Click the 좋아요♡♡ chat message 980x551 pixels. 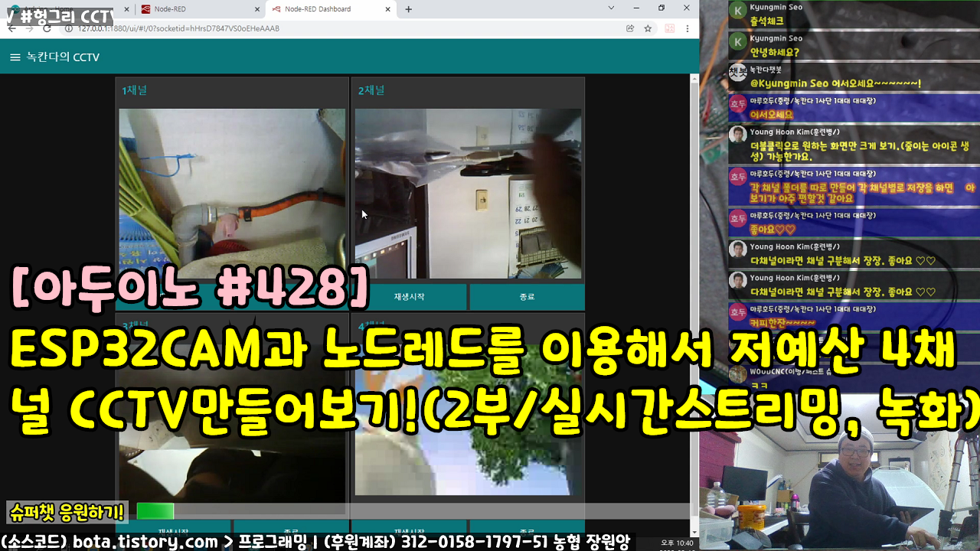coord(773,229)
